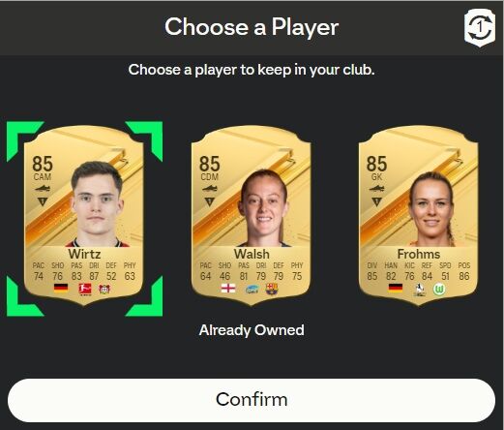Click the 85 CDM rating on Walsh
The height and width of the screenshot is (430, 504).
point(209,168)
